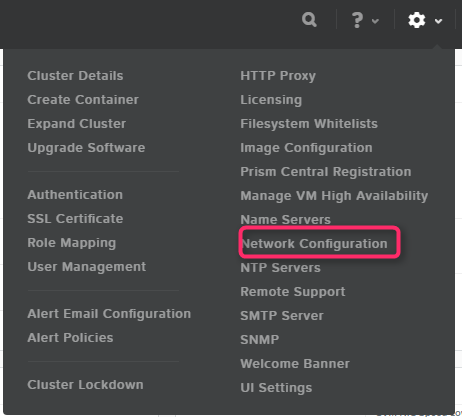Image resolution: width=462 pixels, height=417 pixels.
Task: Click the settings gear icon
Action: (417, 20)
